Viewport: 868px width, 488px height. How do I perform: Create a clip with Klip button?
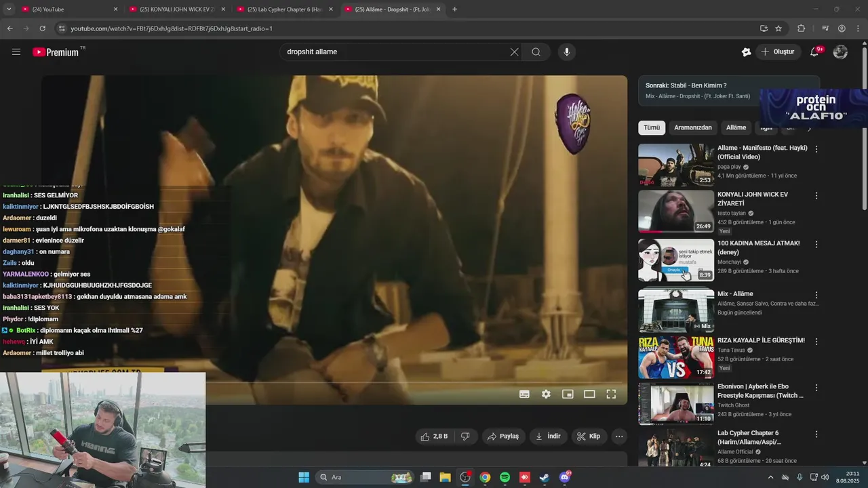589,436
